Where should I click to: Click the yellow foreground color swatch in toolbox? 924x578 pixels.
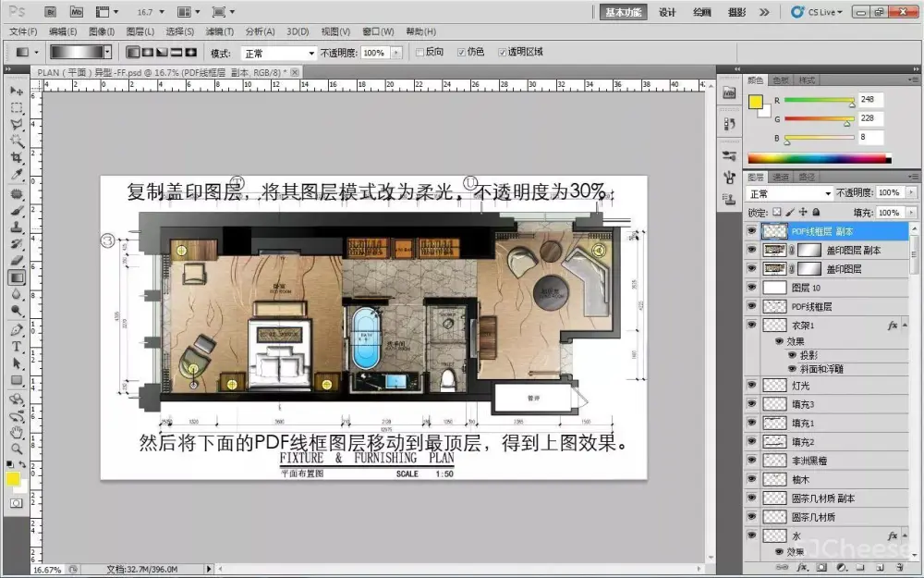(x=13, y=479)
